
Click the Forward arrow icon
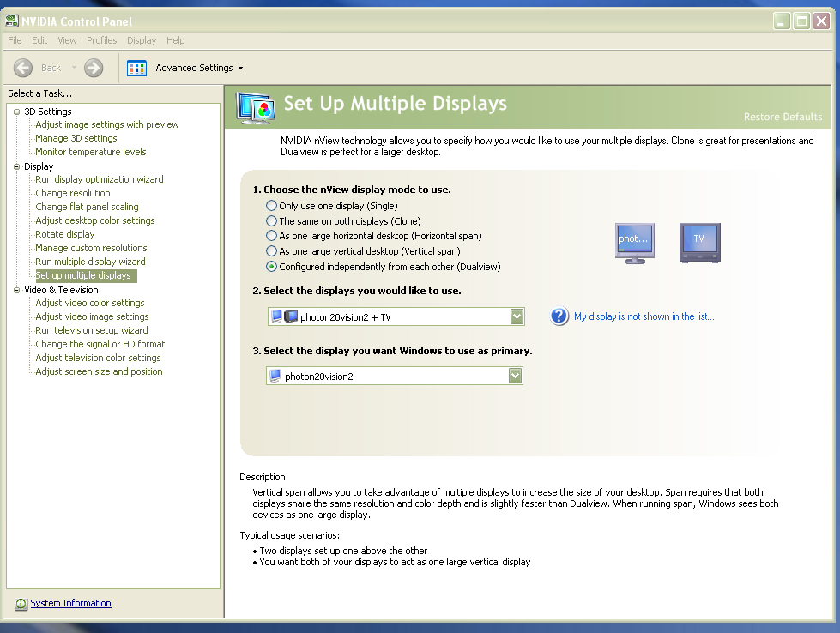click(x=94, y=68)
